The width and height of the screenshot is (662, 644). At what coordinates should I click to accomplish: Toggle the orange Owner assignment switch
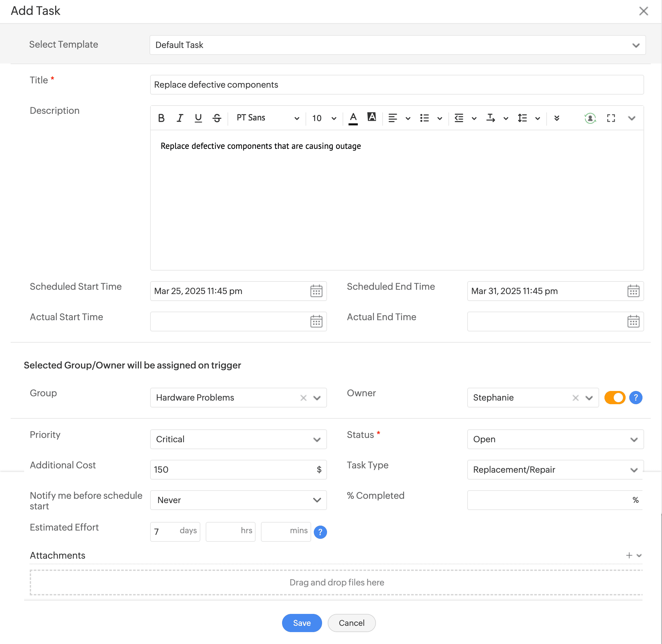click(x=614, y=398)
